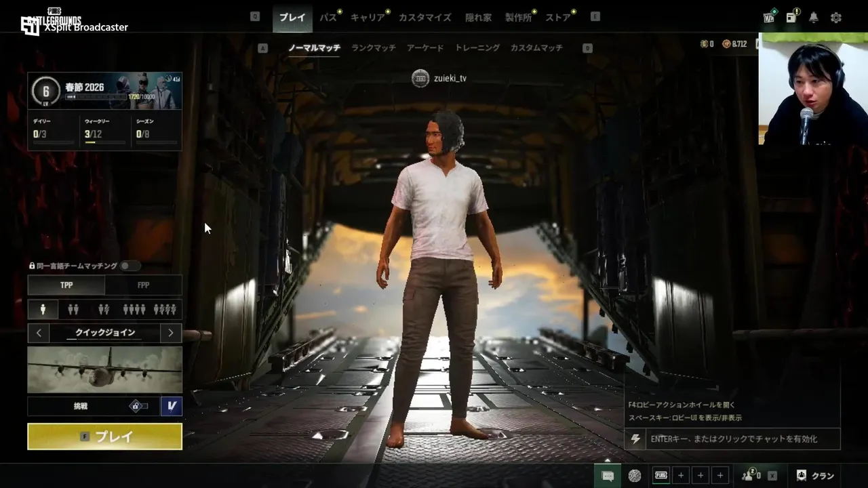Click the Q key hint beside the top tabs

pyautogui.click(x=255, y=17)
